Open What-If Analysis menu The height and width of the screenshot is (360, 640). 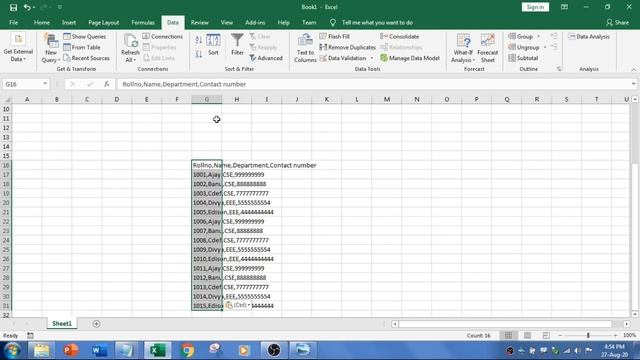(463, 48)
